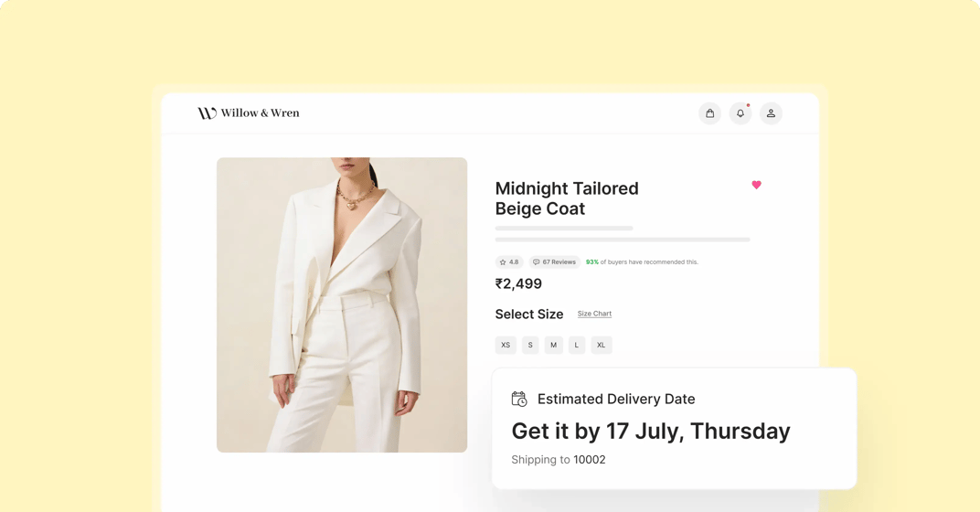Click the star rating 4.8 badge
The image size is (980, 512).
coord(509,261)
